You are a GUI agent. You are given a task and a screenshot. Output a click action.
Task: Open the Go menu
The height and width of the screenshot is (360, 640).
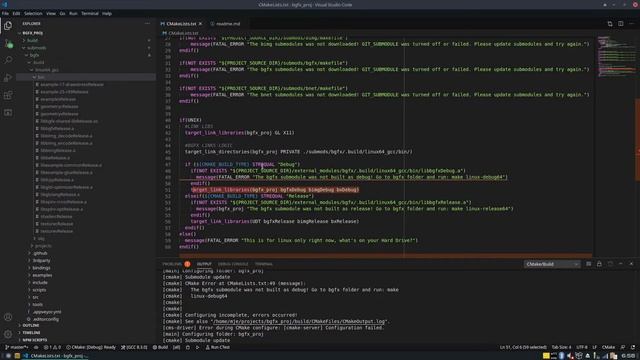62,13
